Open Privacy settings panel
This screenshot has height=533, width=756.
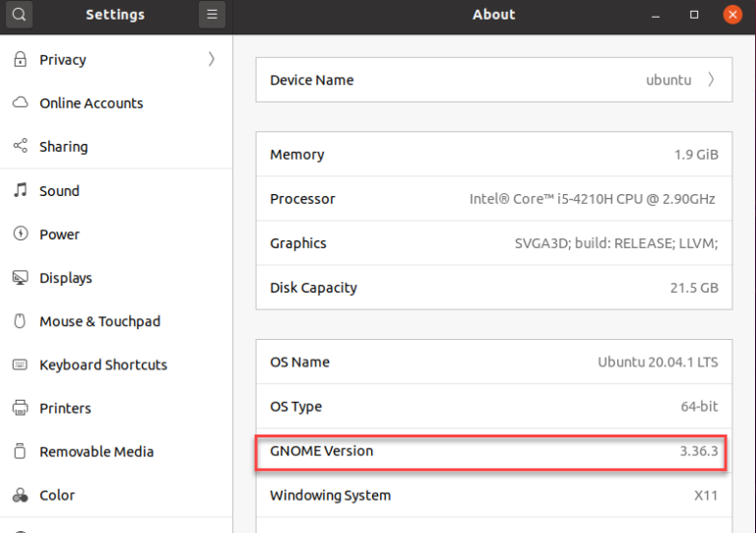(x=116, y=60)
